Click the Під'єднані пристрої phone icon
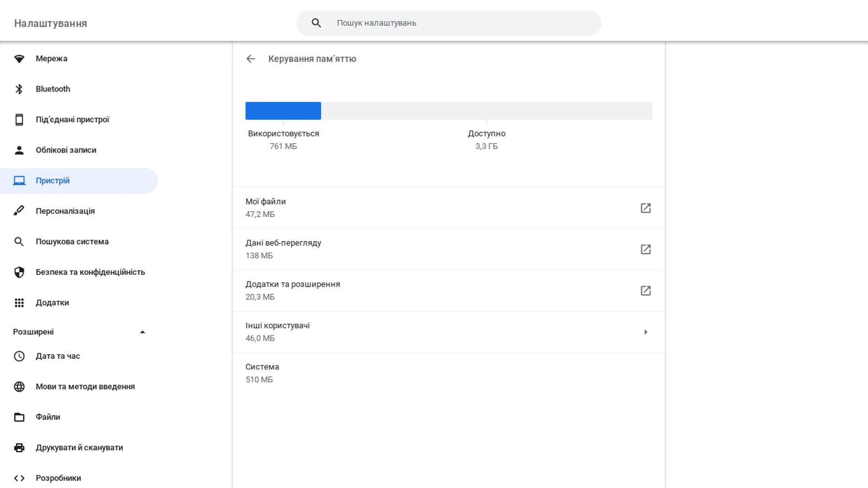 point(19,119)
